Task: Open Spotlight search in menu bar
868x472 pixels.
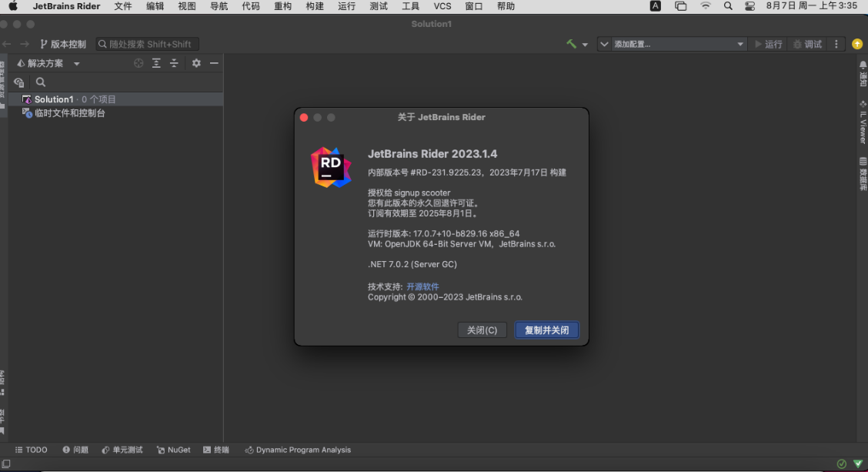Action: 728,6
